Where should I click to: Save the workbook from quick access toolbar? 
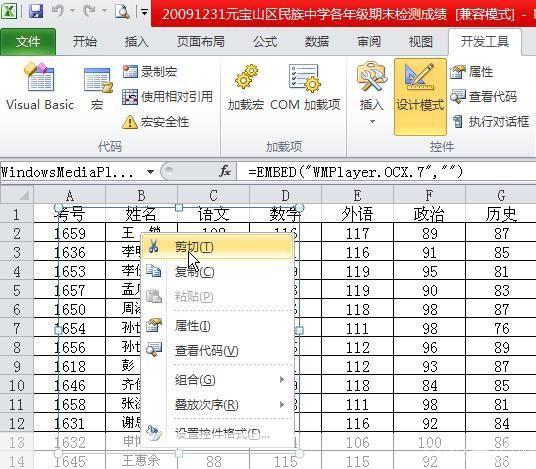(36, 12)
